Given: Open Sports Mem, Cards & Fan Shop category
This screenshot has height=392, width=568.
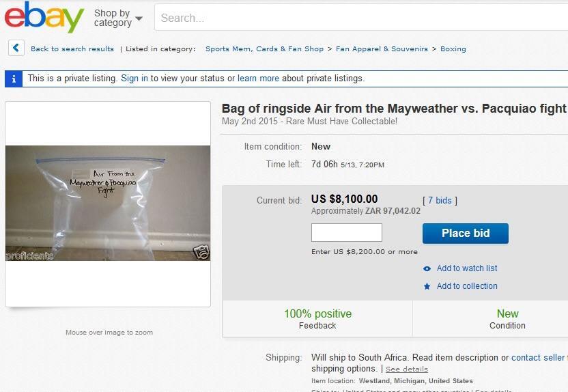Looking at the screenshot, I should tap(264, 49).
